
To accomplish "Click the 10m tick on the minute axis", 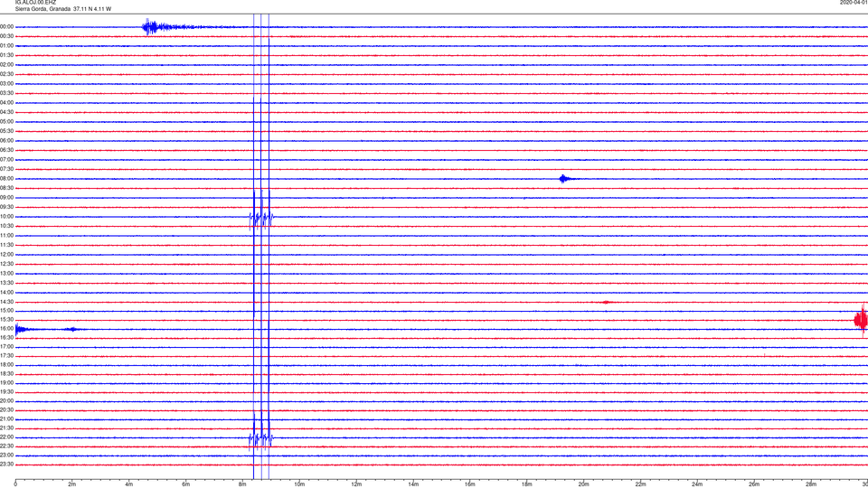I will (x=299, y=484).
